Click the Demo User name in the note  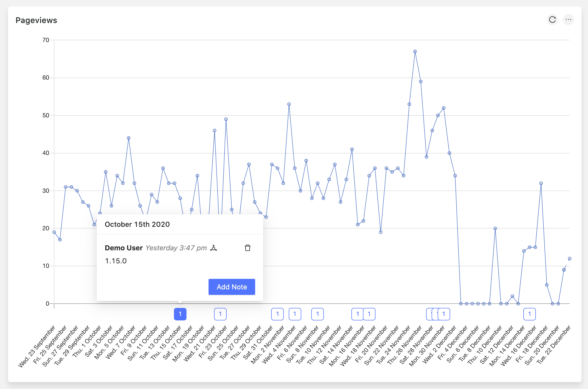(124, 248)
